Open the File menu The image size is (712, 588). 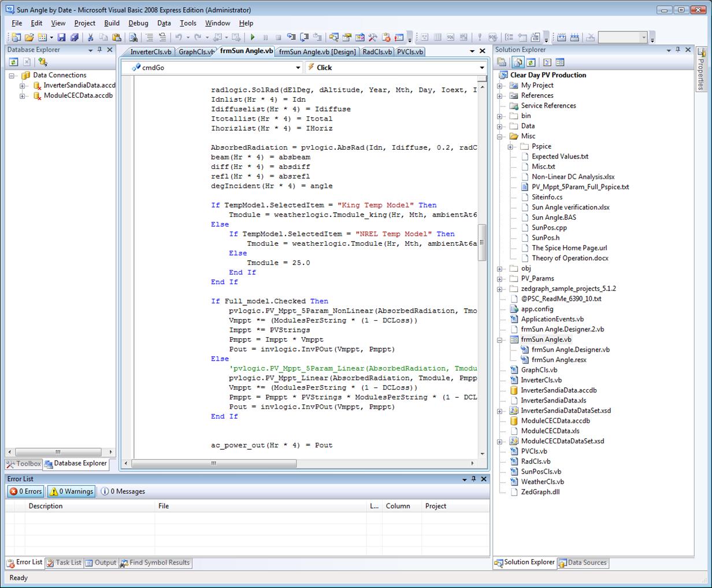tap(17, 23)
